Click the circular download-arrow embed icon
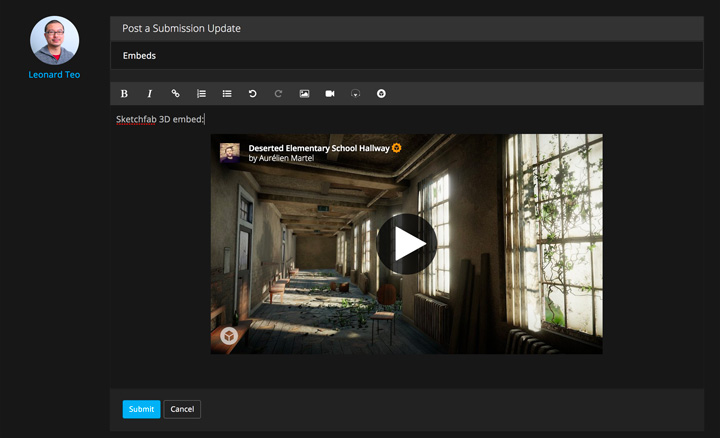Screen dimensions: 720x438 tap(355, 94)
